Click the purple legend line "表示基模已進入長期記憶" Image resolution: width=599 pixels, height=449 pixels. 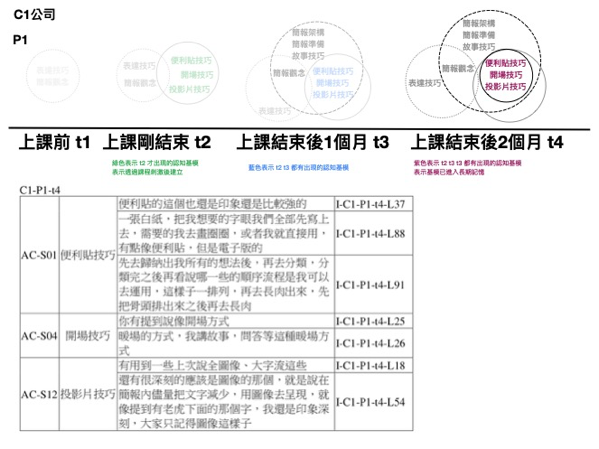(449, 172)
